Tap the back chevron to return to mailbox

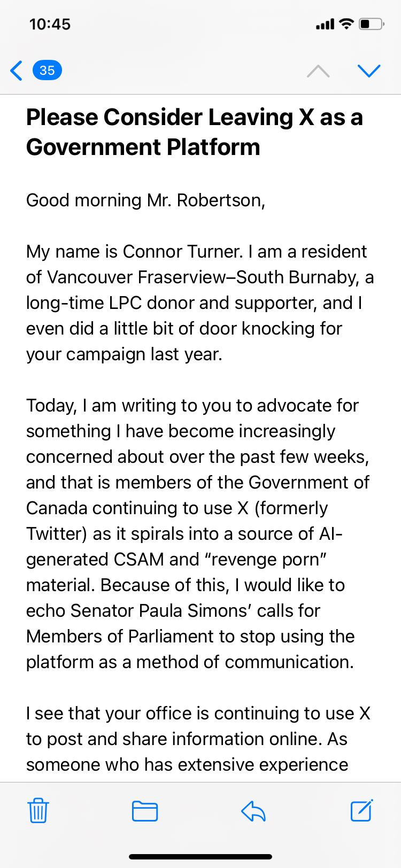click(17, 71)
